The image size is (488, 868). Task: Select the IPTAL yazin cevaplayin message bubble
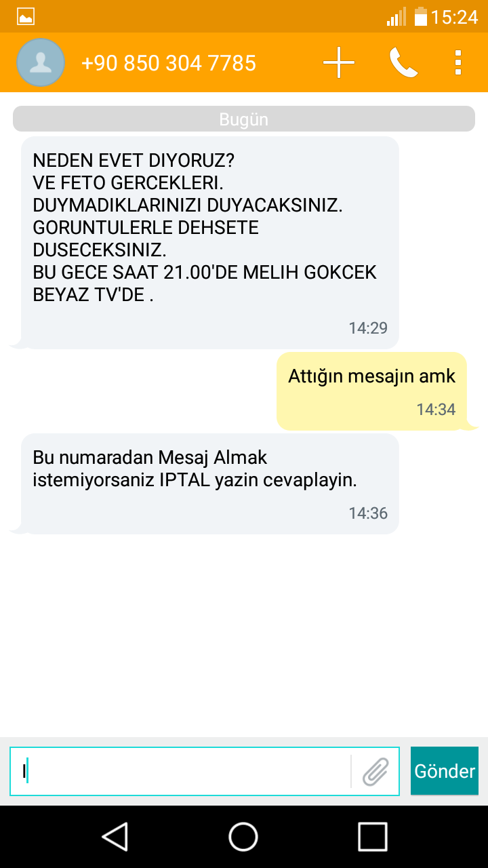point(209,484)
